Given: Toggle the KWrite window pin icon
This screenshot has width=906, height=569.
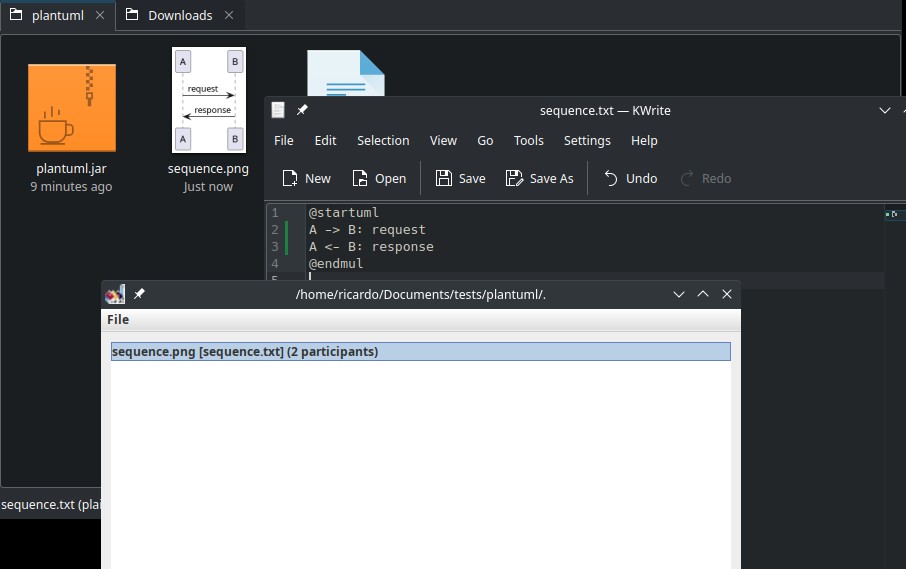Looking at the screenshot, I should pos(302,110).
